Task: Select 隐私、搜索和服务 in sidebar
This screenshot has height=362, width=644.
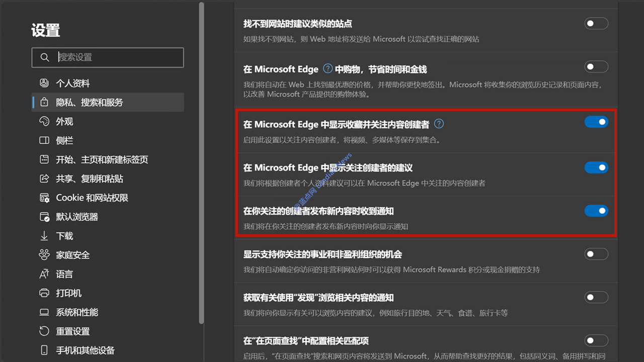Action: click(x=108, y=102)
